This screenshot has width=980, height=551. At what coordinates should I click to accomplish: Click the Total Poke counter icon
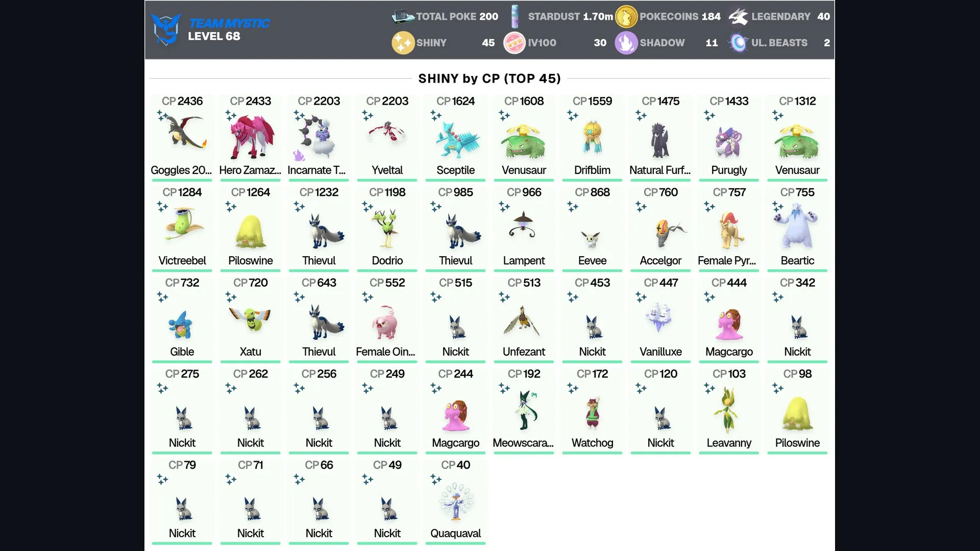click(403, 17)
